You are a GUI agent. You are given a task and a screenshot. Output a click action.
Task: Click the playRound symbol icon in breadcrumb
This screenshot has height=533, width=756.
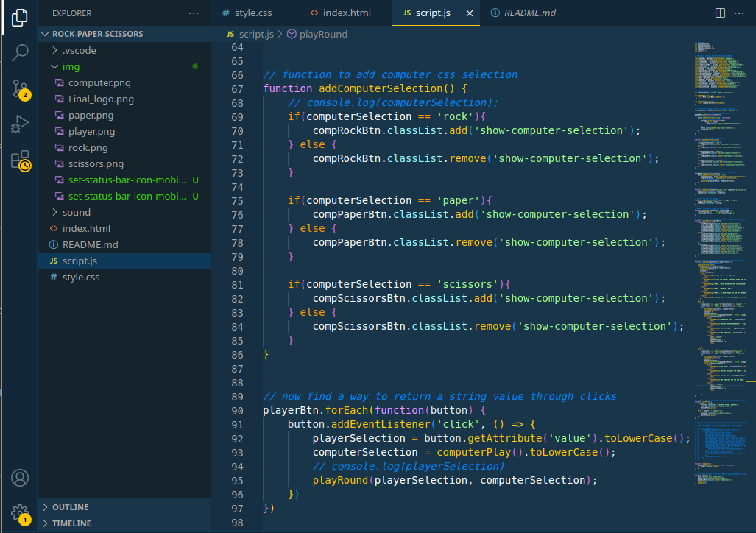[x=292, y=34]
